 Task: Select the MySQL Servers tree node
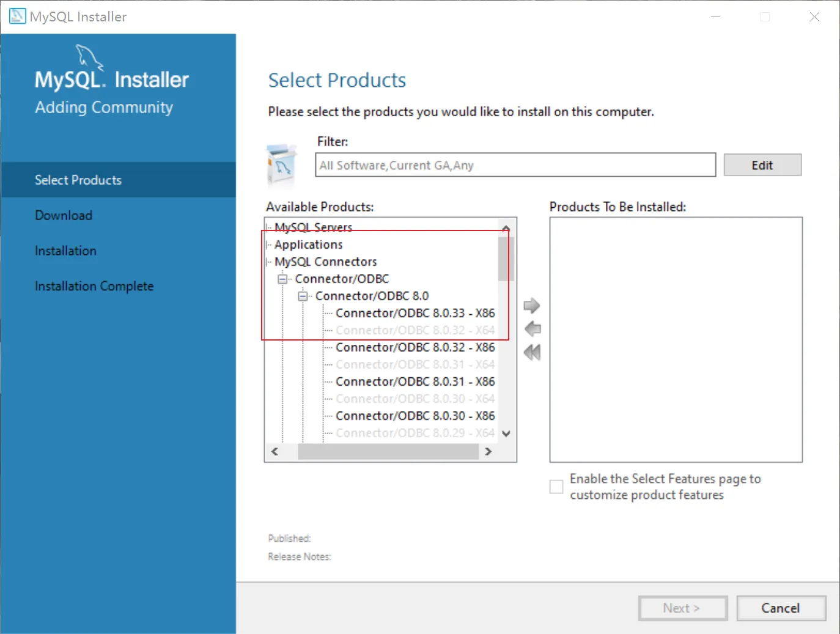(313, 227)
